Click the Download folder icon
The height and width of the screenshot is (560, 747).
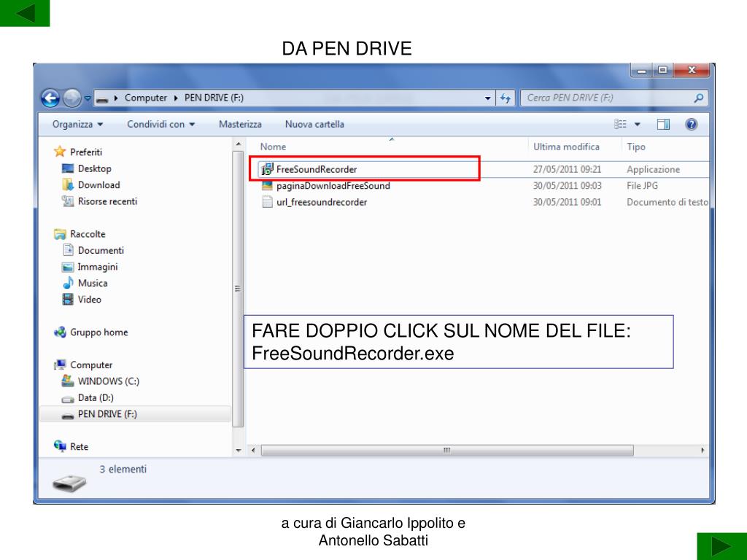[x=68, y=184]
